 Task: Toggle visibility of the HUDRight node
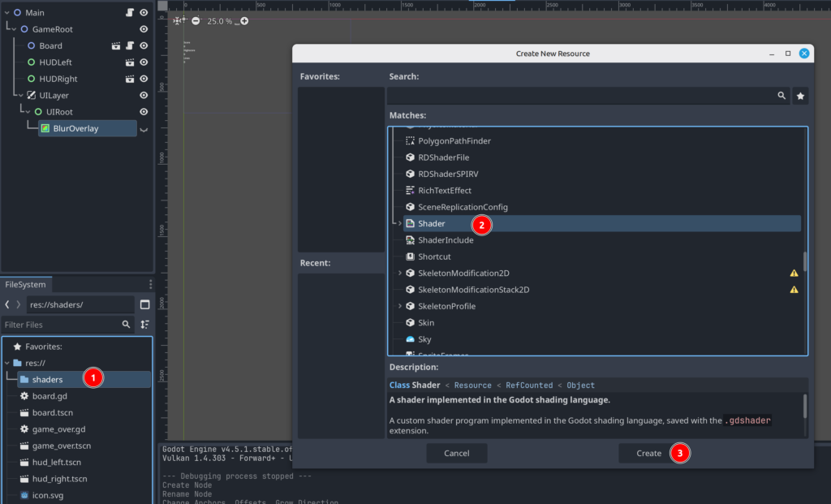click(144, 80)
